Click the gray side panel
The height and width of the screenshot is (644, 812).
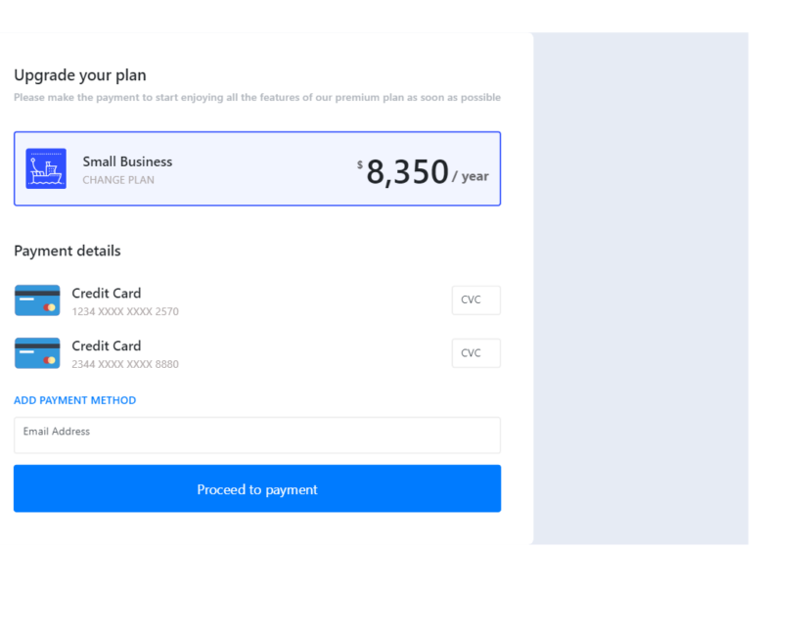pos(641,289)
